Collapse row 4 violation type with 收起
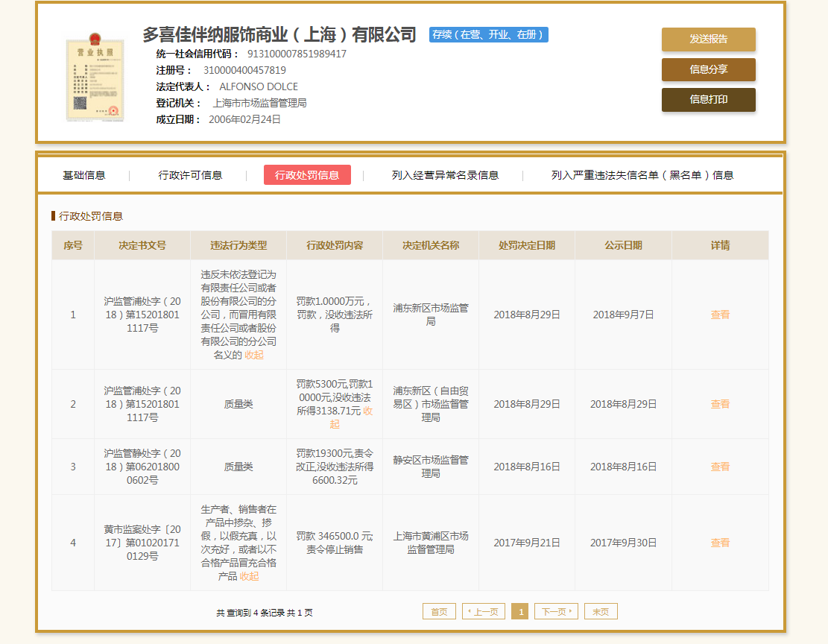Screen dimensions: 828x644 [x=249, y=576]
